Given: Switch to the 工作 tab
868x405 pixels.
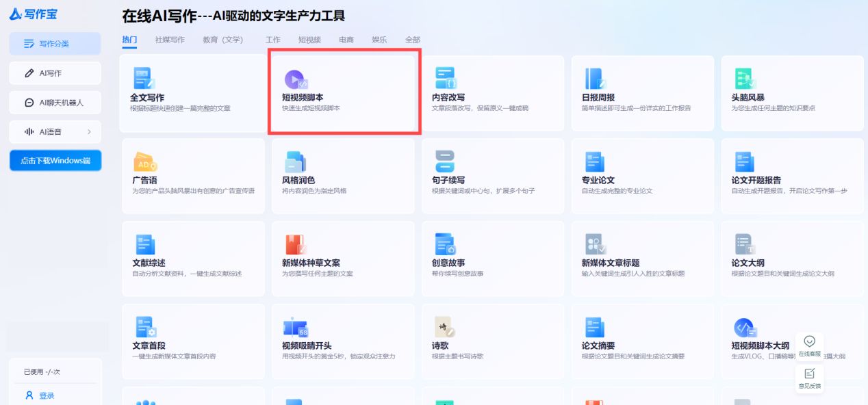Looking at the screenshot, I should (x=272, y=40).
